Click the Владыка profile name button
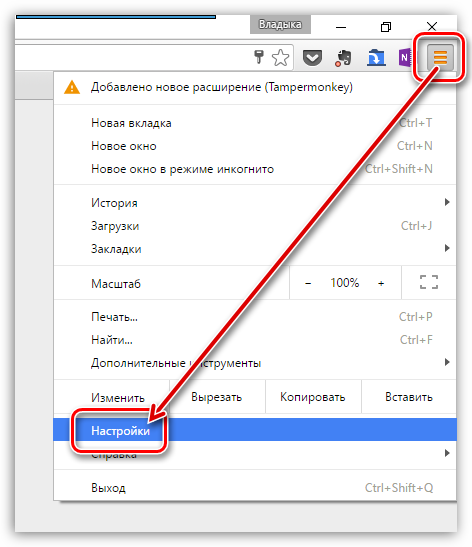472x547 pixels. coord(280,24)
